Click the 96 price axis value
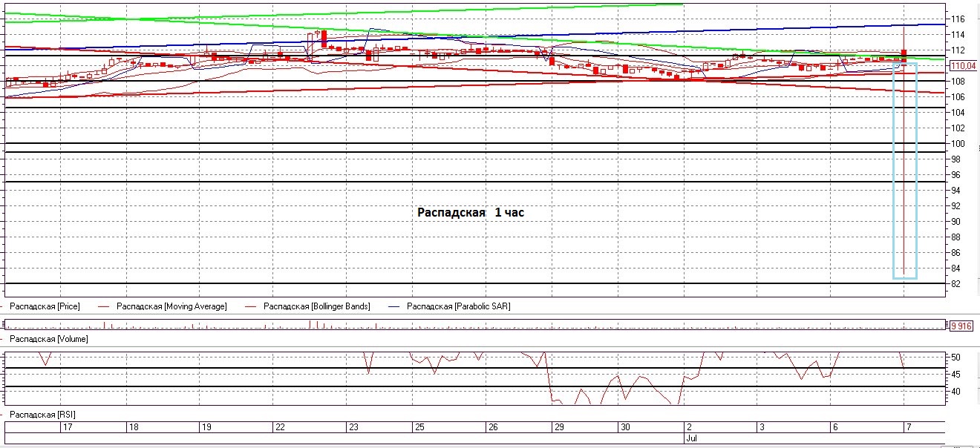Viewport: 980px width, 448px height. pos(955,175)
